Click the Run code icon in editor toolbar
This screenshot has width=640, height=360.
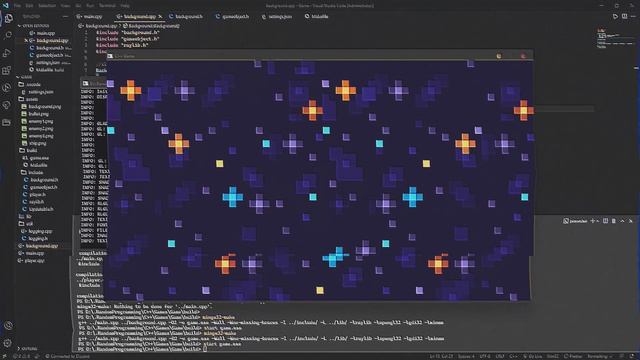point(616,16)
